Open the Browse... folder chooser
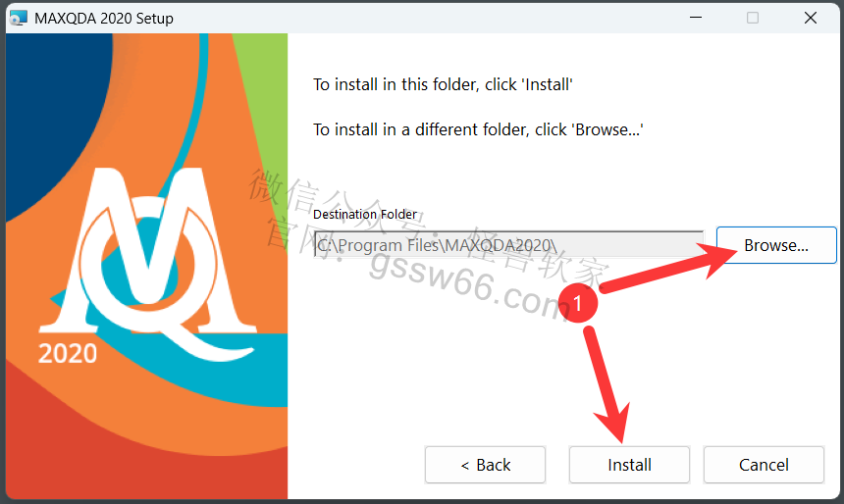 776,245
